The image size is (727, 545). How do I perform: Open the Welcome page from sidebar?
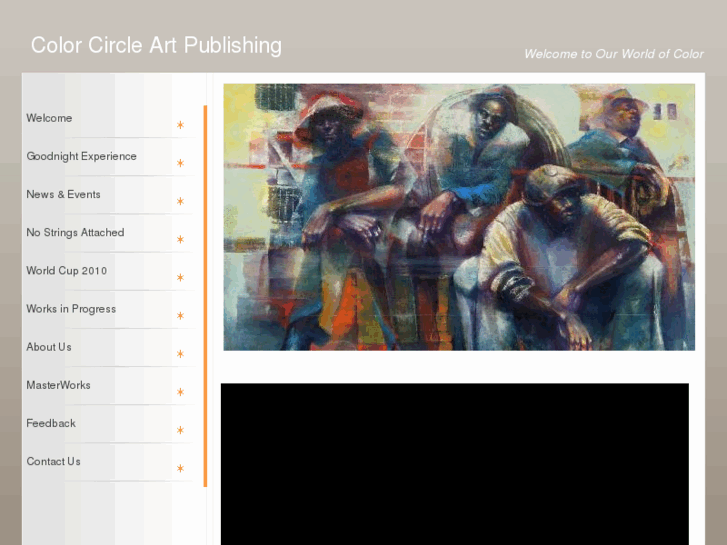[49, 118]
